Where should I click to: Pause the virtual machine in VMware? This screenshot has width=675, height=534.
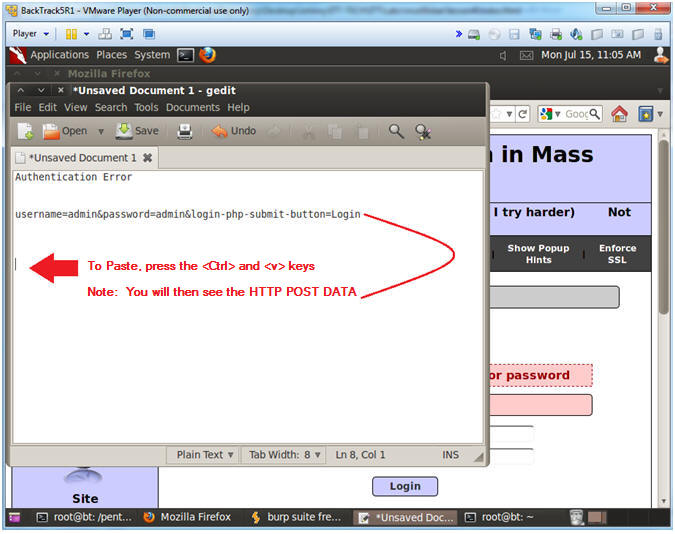(x=71, y=34)
